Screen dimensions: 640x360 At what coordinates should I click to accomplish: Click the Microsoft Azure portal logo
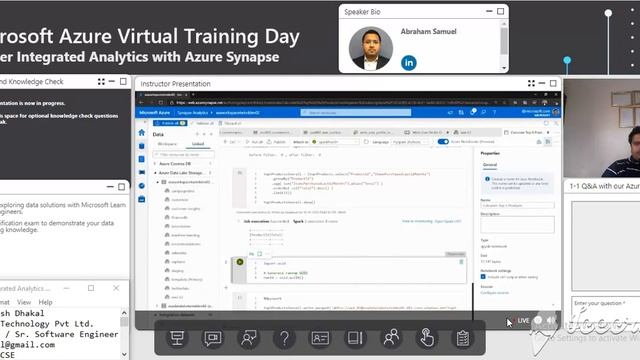pyautogui.click(x=154, y=112)
